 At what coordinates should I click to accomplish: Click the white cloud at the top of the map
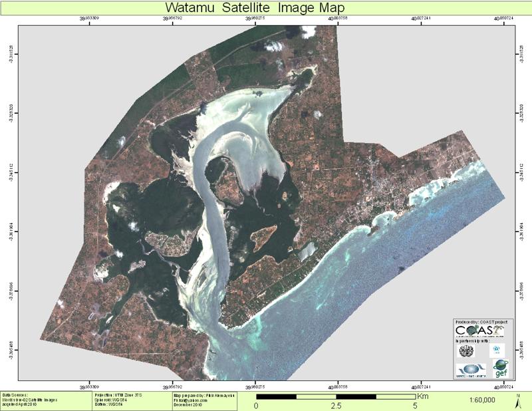(308, 31)
